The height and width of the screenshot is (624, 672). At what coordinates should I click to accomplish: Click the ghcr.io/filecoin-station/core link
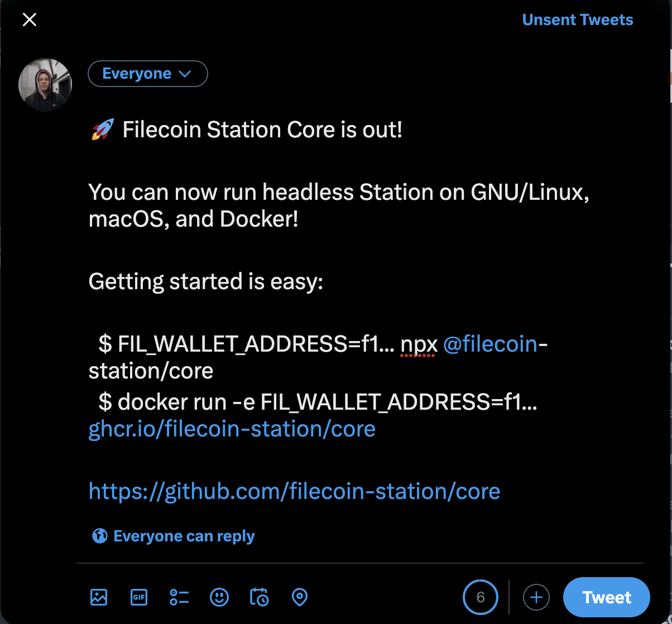[x=232, y=429]
